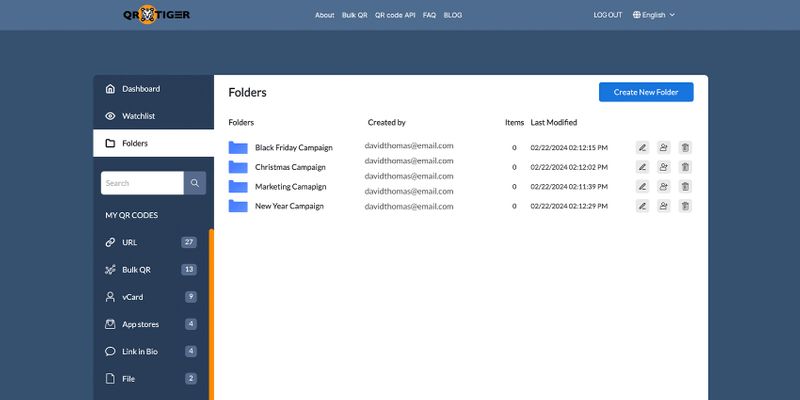Share the Christmas Campaign folder with user icon

[x=663, y=167]
